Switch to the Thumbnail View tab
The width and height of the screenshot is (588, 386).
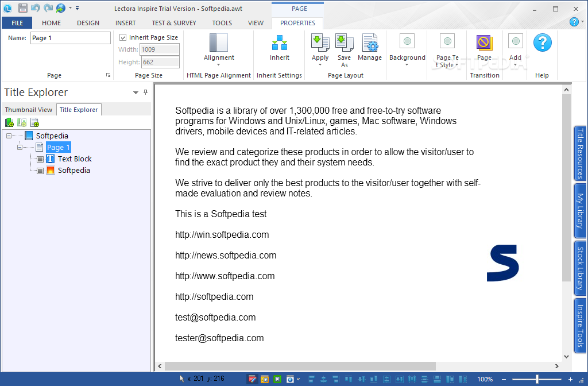pos(29,110)
